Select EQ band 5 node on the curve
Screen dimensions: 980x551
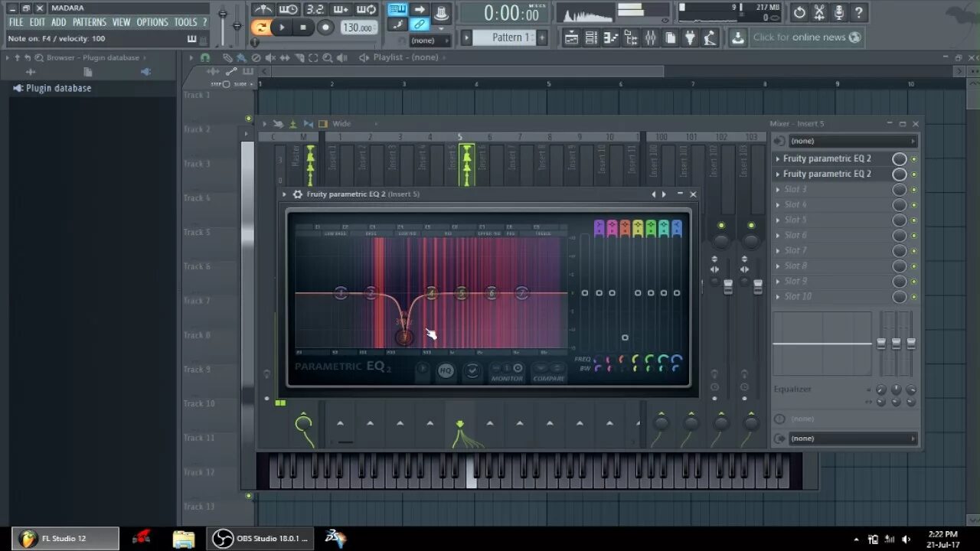pos(462,293)
